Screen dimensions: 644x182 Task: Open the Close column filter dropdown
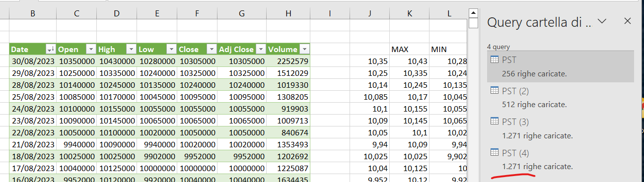[211, 49]
